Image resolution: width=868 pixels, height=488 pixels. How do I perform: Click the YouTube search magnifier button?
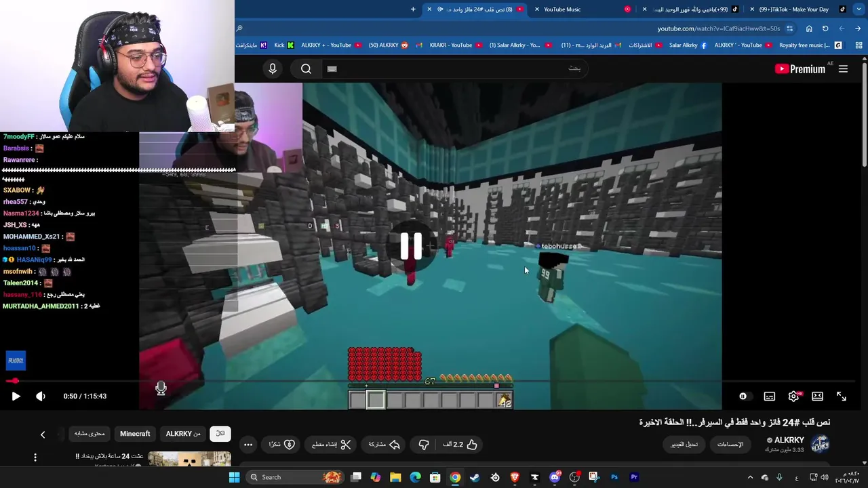point(306,68)
